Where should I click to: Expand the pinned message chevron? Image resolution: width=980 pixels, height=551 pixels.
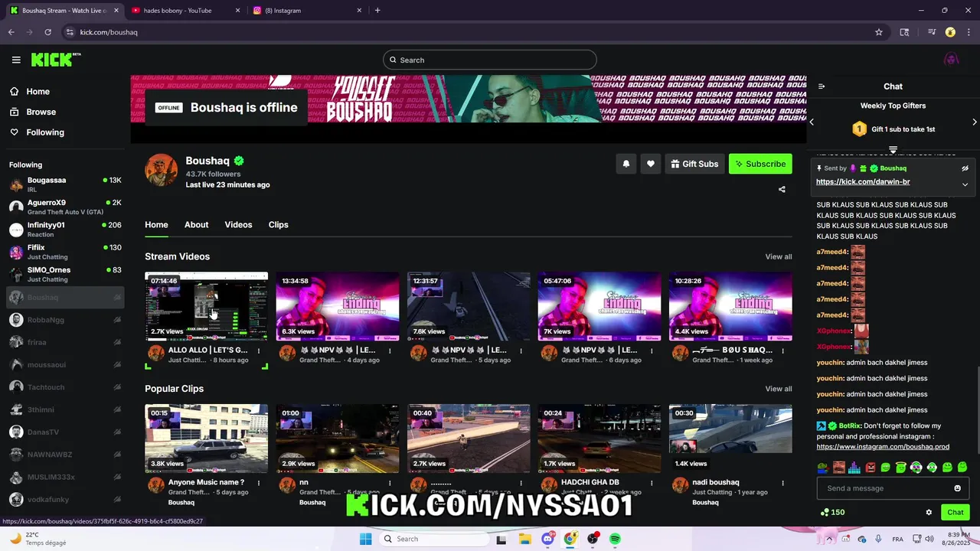pyautogui.click(x=965, y=184)
